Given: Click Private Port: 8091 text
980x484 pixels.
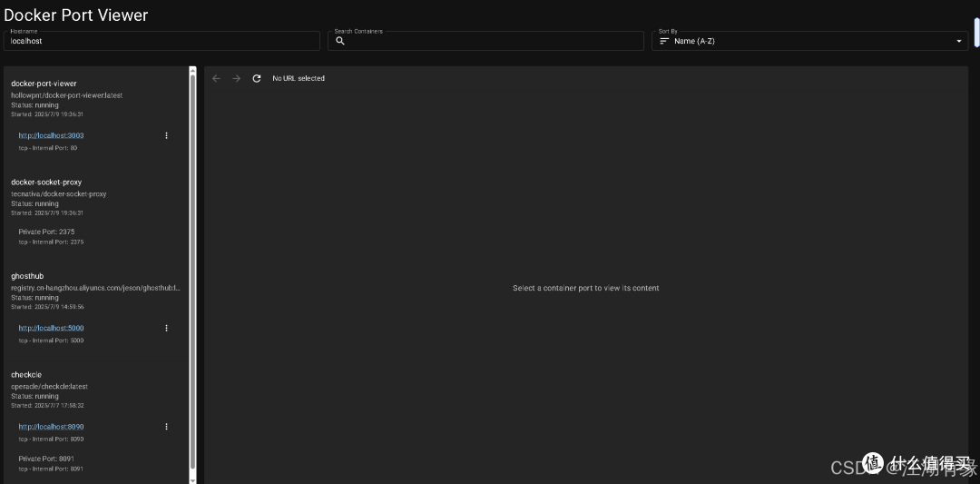Looking at the screenshot, I should [46, 459].
